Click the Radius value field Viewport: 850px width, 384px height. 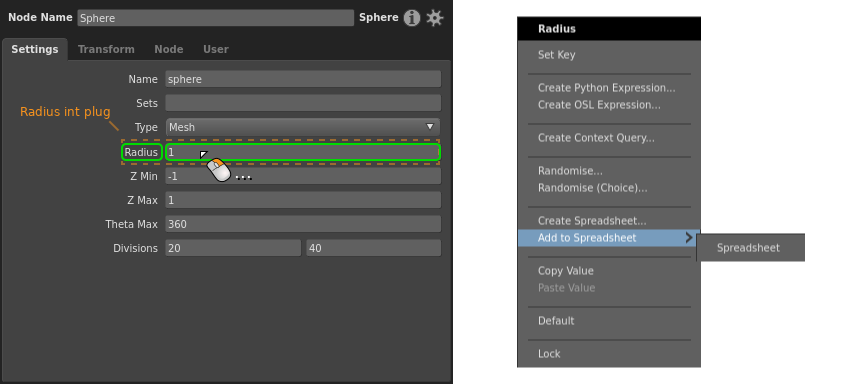[x=302, y=152]
